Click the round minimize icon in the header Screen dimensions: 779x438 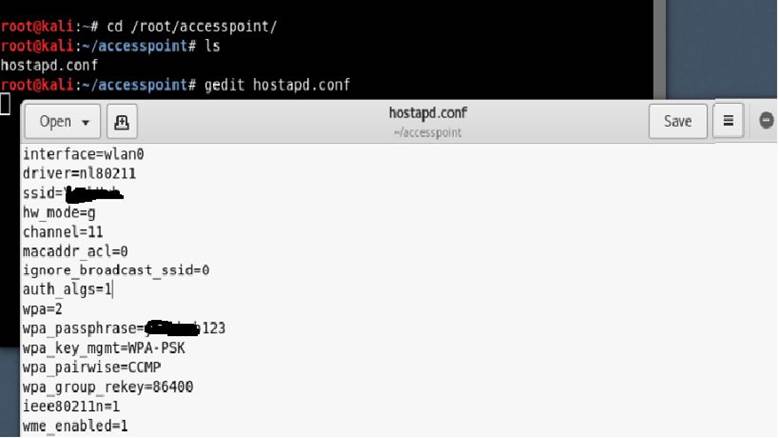click(767, 120)
